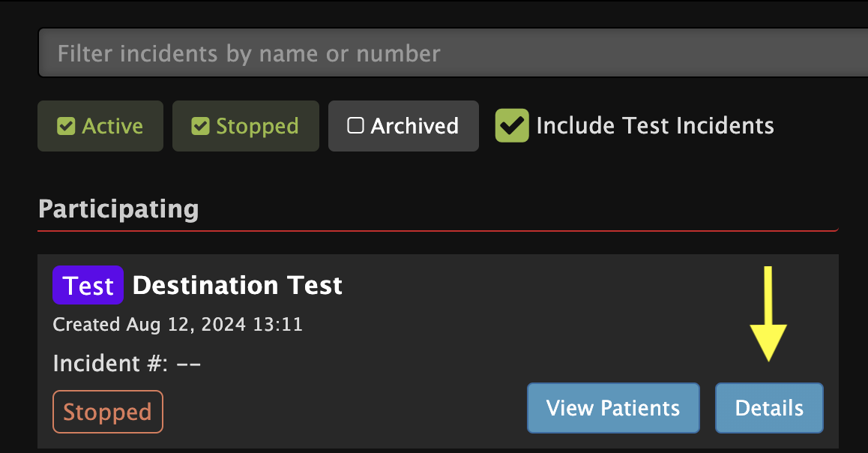Screen dimensions: 868x453
Task: Click the green checkmark icon in Stopped filter
Action: point(200,126)
